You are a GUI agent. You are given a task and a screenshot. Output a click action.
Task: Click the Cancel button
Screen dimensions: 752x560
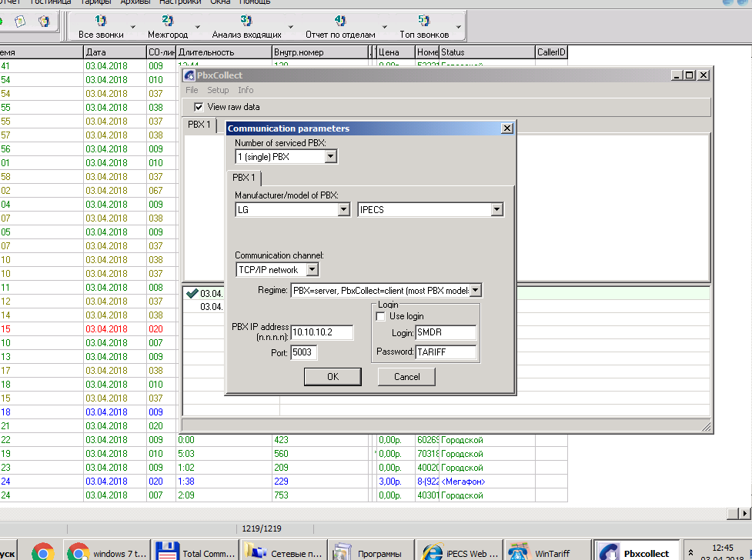[x=406, y=377]
